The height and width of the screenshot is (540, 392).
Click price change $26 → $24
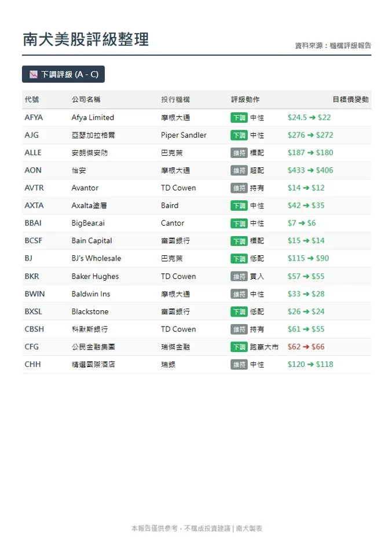pyautogui.click(x=306, y=311)
